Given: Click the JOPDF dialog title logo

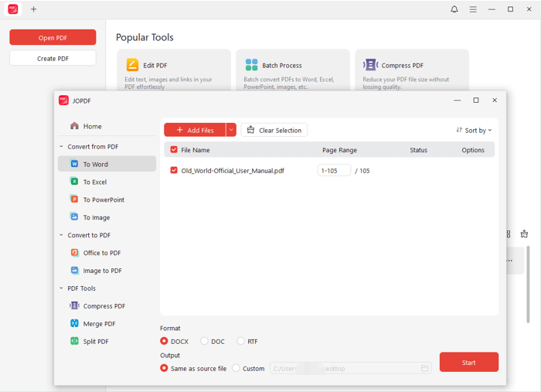Looking at the screenshot, I should [x=64, y=101].
